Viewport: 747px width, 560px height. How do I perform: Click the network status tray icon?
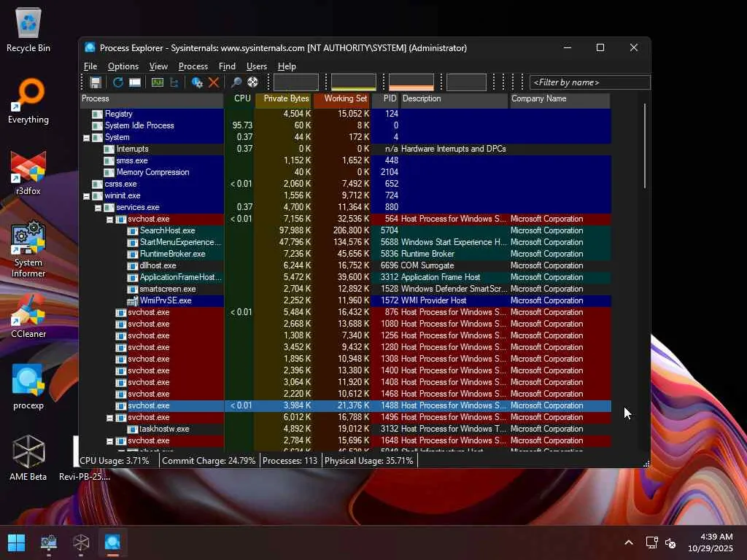651,542
